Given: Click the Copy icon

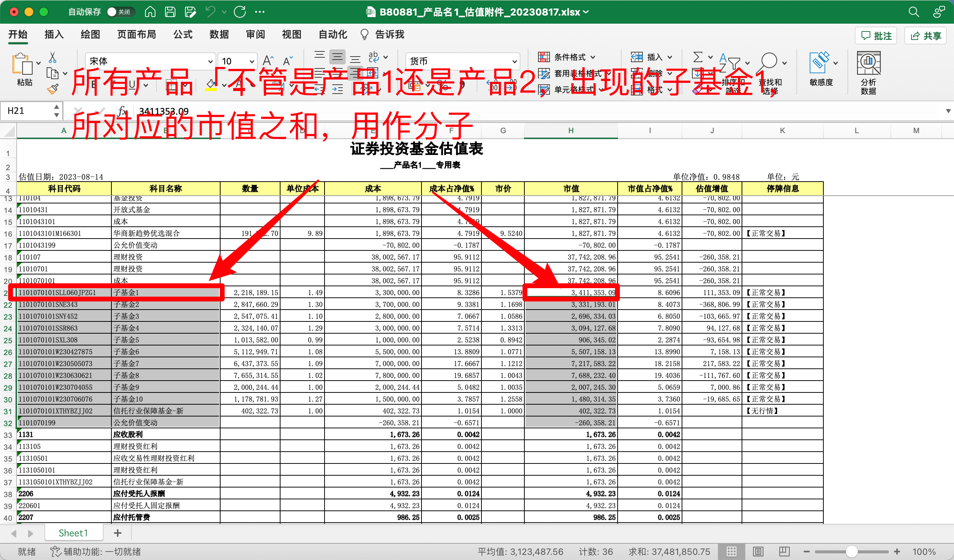Looking at the screenshot, I should (52, 73).
